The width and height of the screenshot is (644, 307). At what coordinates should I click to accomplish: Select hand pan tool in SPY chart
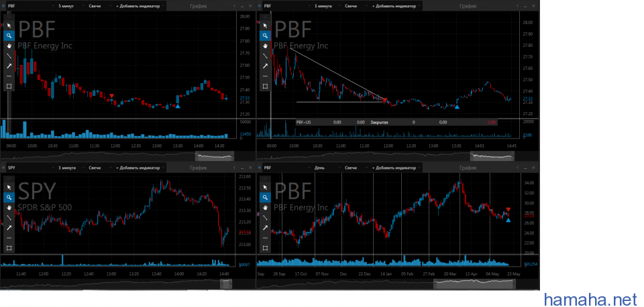point(9,207)
